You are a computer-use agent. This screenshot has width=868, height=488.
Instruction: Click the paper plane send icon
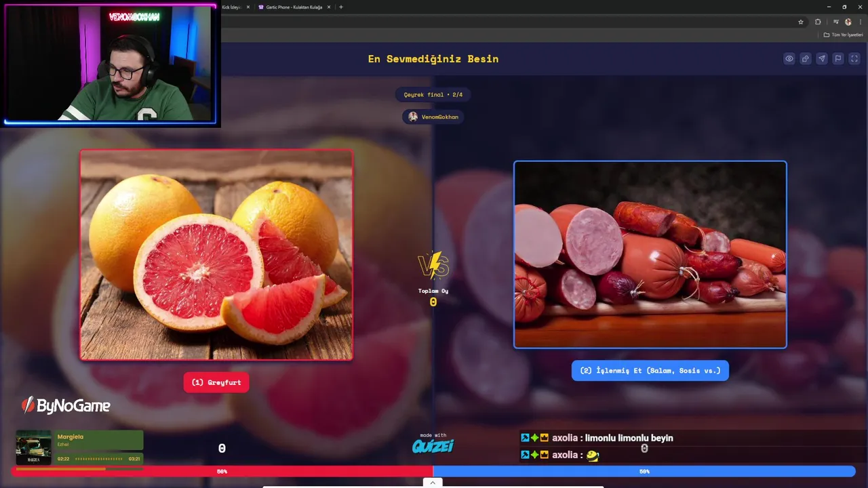coord(822,59)
